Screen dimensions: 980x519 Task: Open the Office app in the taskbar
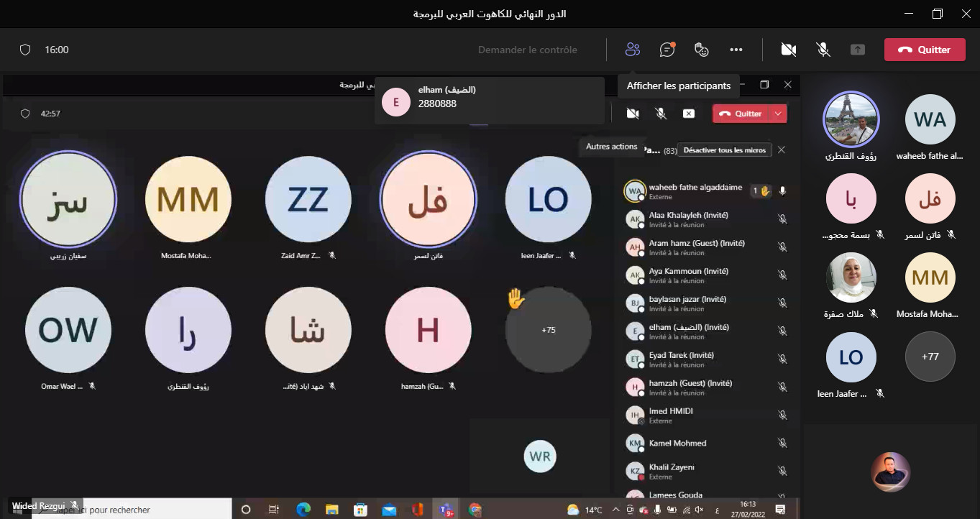[418, 510]
